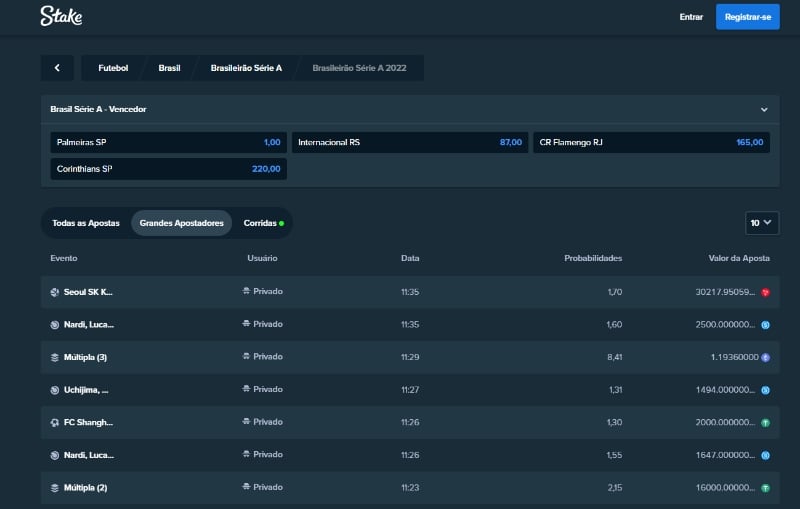The image size is (800, 509).
Task: Click the odds value 1,55
Action: point(614,455)
